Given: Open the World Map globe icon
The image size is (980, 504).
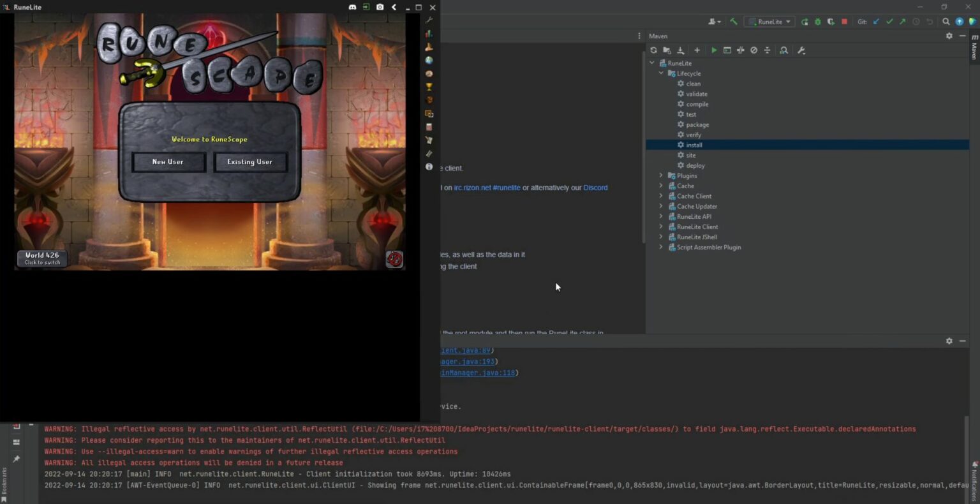Looking at the screenshot, I should pos(429,61).
